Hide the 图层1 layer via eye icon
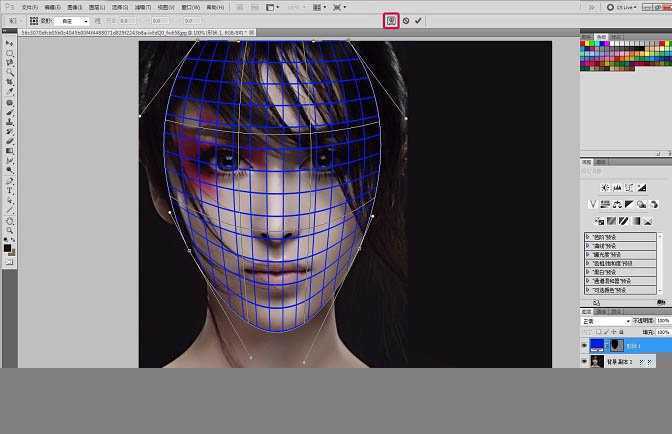 pos(585,345)
